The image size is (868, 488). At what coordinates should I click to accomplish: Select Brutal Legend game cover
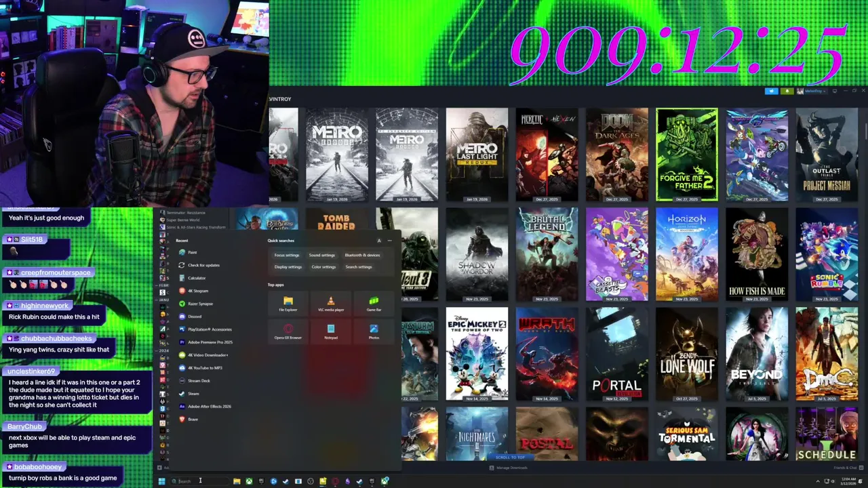coord(547,254)
